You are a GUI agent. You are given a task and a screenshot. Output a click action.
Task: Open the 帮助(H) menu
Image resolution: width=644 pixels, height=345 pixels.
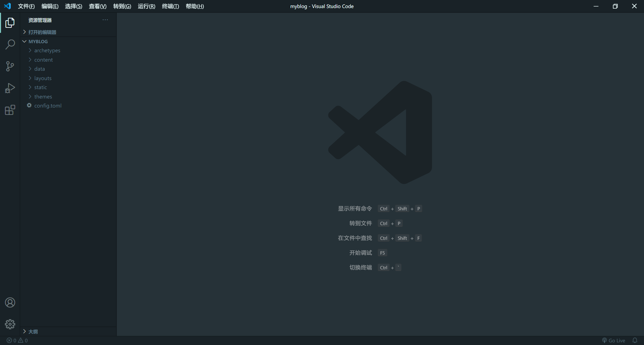(x=195, y=6)
